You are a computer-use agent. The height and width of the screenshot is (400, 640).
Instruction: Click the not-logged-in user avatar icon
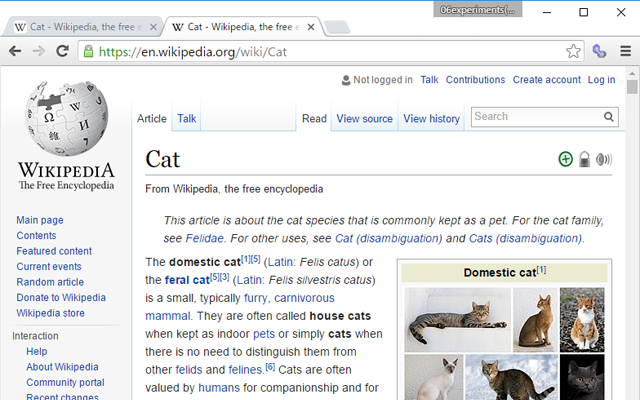point(346,80)
